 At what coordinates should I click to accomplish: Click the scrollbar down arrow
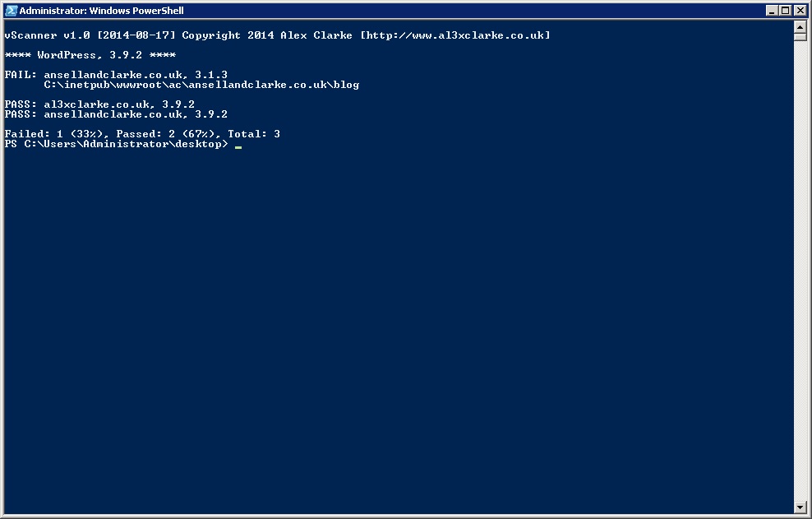800,507
